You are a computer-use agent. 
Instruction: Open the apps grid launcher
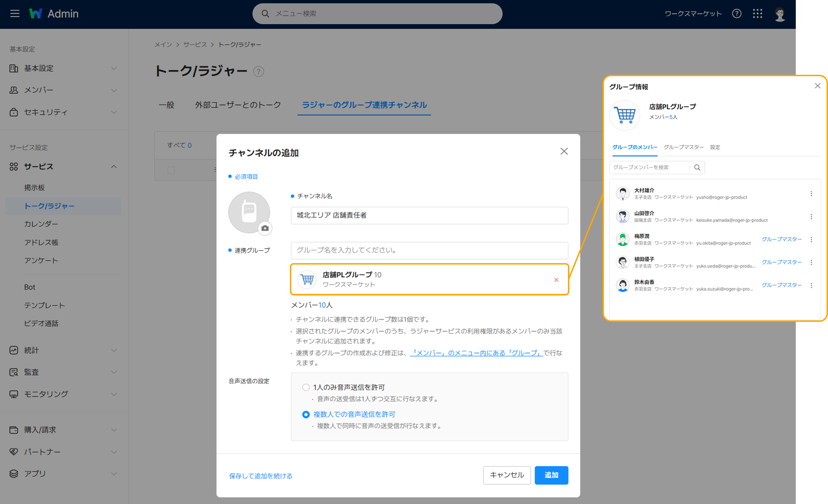coord(757,14)
